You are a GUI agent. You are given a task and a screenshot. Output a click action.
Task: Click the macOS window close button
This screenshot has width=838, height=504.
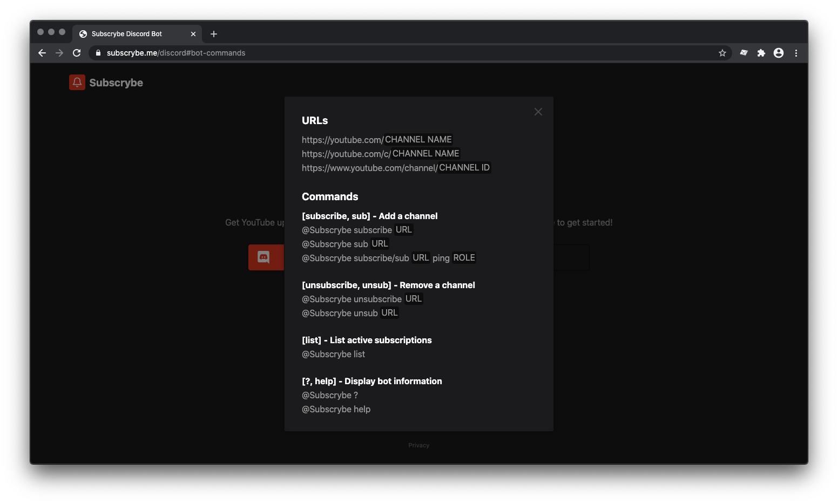[40, 32]
